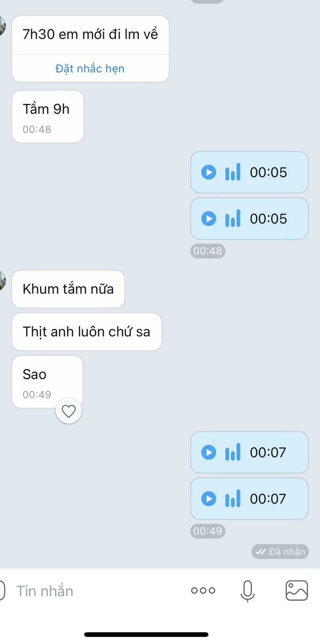Tap the "Đã nhận" delivery status
The width and height of the screenshot is (320, 644).
pos(280,552)
